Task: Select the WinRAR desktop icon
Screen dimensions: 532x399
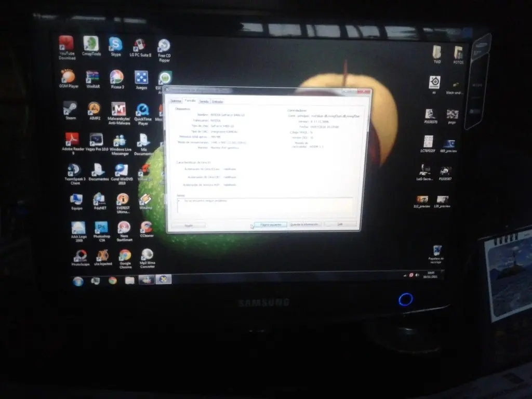Action: point(92,79)
